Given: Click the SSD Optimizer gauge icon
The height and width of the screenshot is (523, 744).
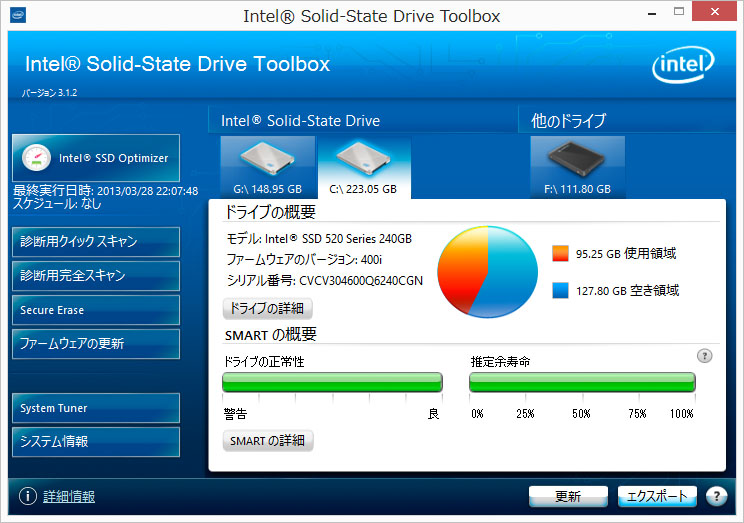Looking at the screenshot, I should click(37, 158).
